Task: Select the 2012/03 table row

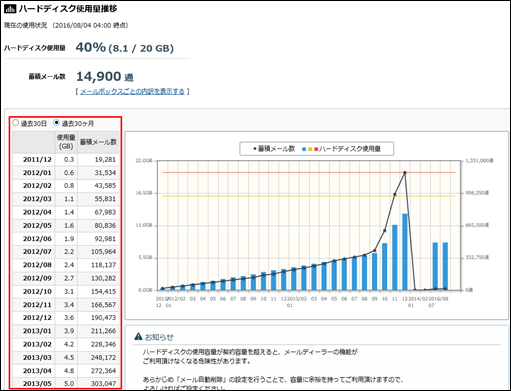Action: click(x=66, y=199)
